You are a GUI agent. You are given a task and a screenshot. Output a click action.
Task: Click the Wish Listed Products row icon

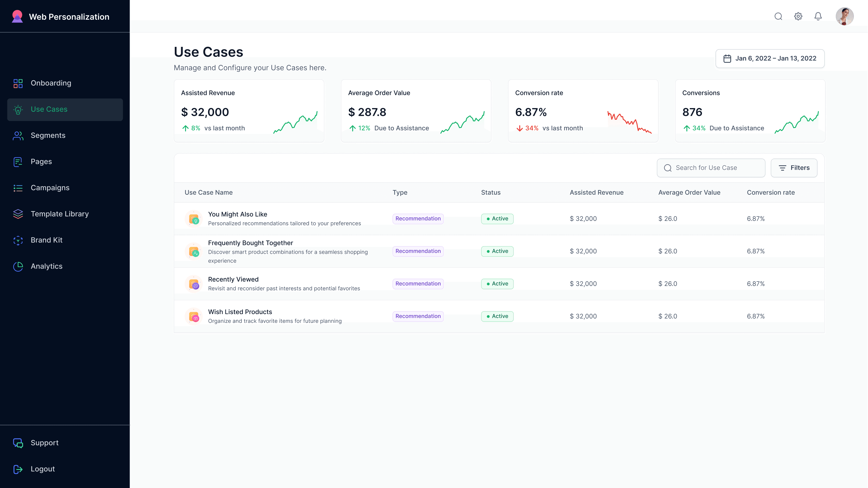[194, 316]
